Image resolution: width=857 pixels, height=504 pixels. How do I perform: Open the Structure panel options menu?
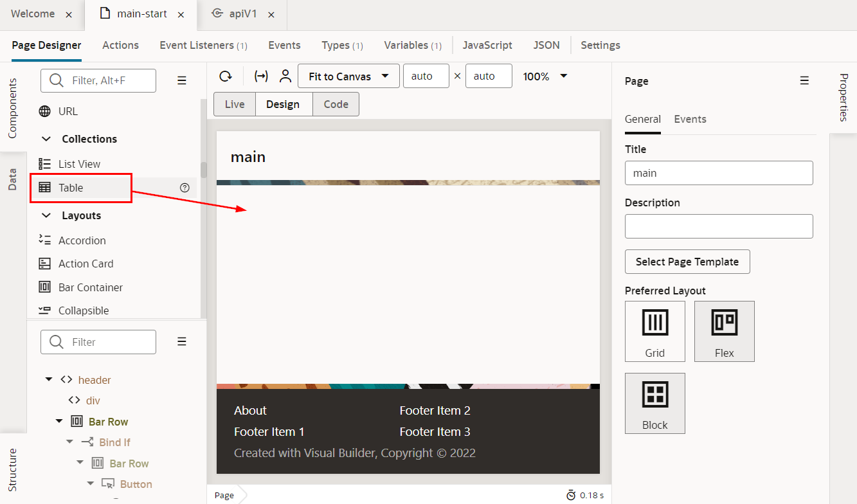click(x=182, y=341)
